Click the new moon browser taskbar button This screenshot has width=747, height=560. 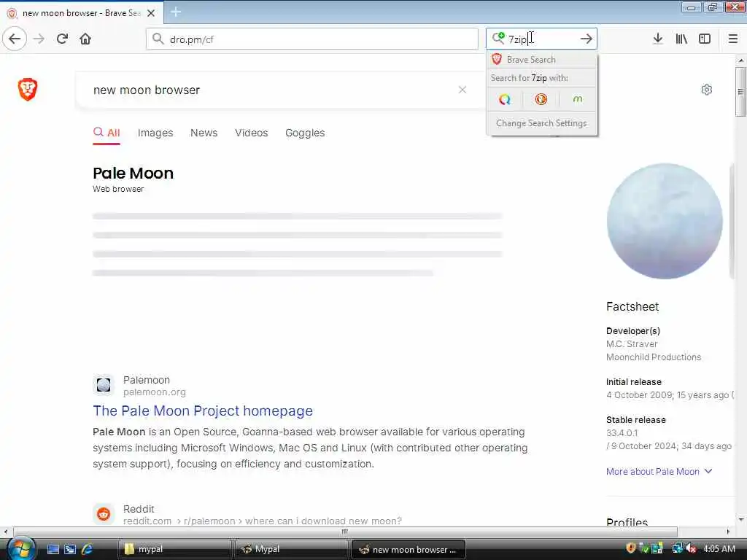[x=408, y=550]
